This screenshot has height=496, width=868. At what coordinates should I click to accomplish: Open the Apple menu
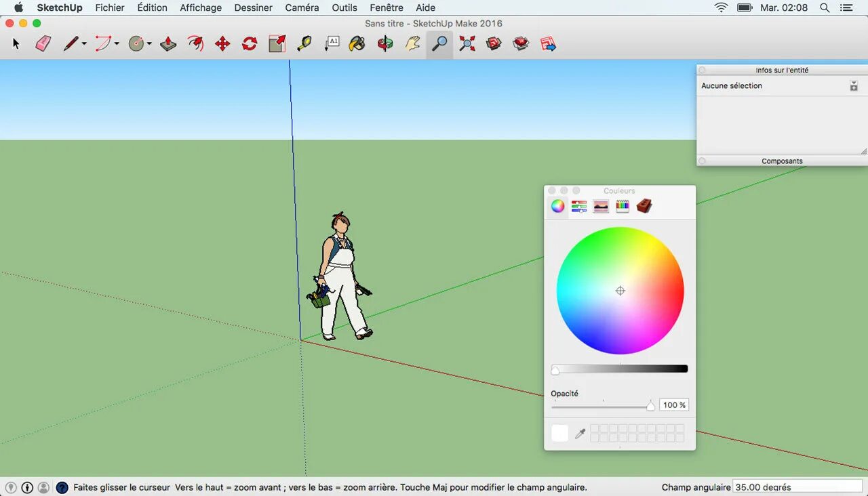point(18,7)
